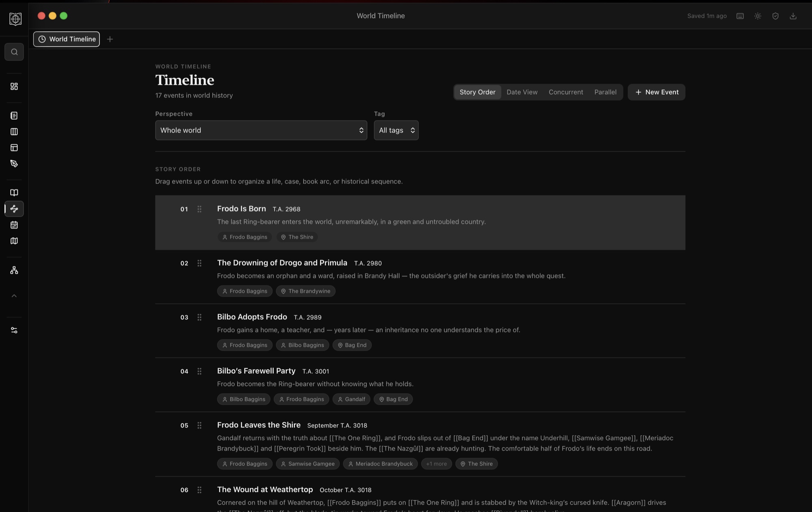The height and width of the screenshot is (512, 812).
Task: Click the 'T.A. 2968' date label
Action: [287, 209]
